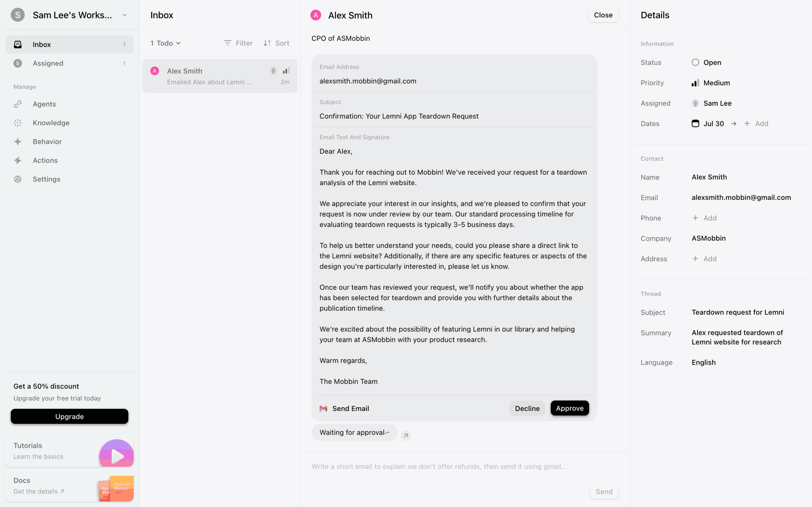This screenshot has height=507, width=812.
Task: Click the Filter icon in Inbox
Action: 227,43
